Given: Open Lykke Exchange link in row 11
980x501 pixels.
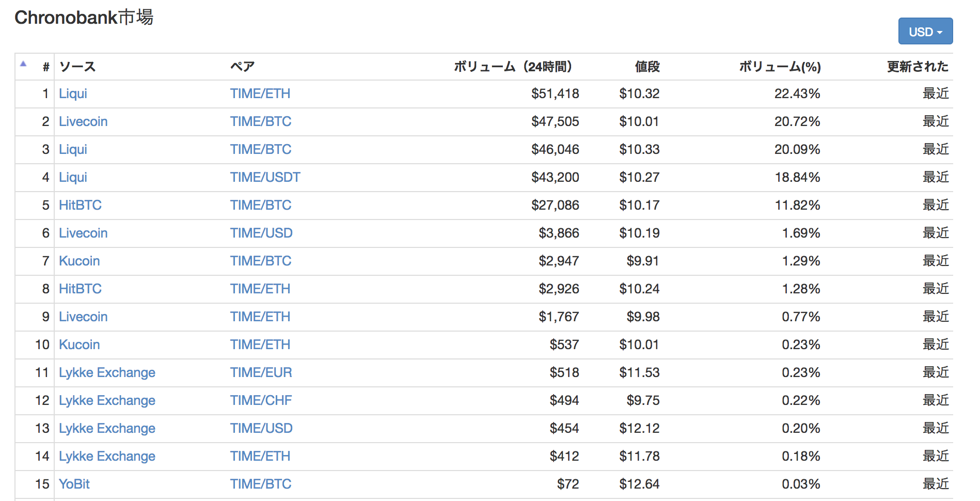Looking at the screenshot, I should [107, 372].
